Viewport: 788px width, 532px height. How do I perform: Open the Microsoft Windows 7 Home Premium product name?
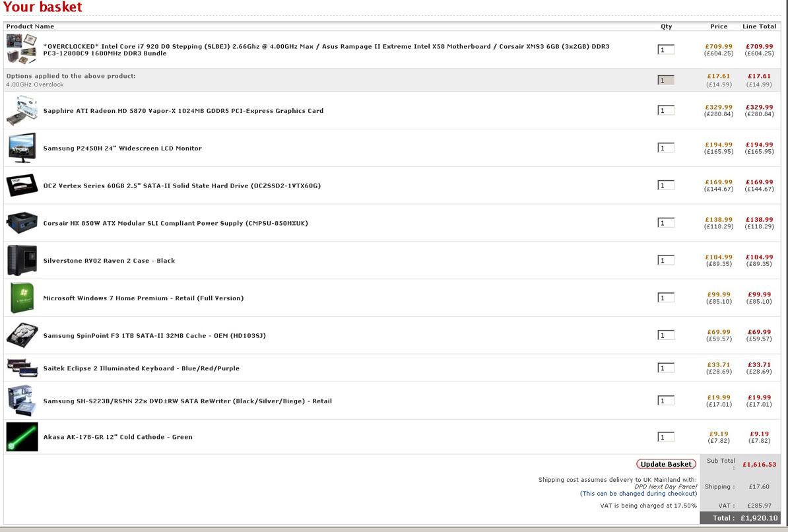[143, 298]
